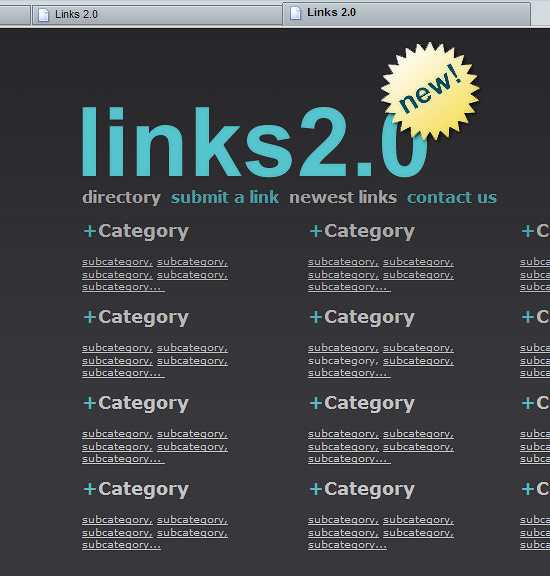Viewport: 550px width, 576px height.
Task: Click the "subcategory..." link under top-middle Category
Action: tap(349, 287)
